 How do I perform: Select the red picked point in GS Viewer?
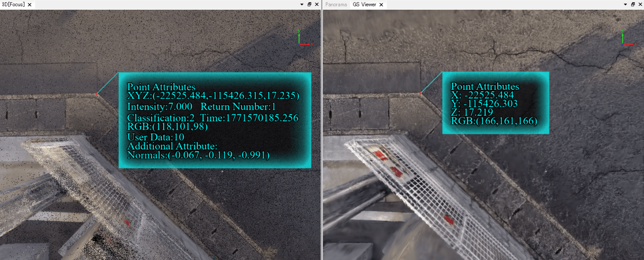420,93
